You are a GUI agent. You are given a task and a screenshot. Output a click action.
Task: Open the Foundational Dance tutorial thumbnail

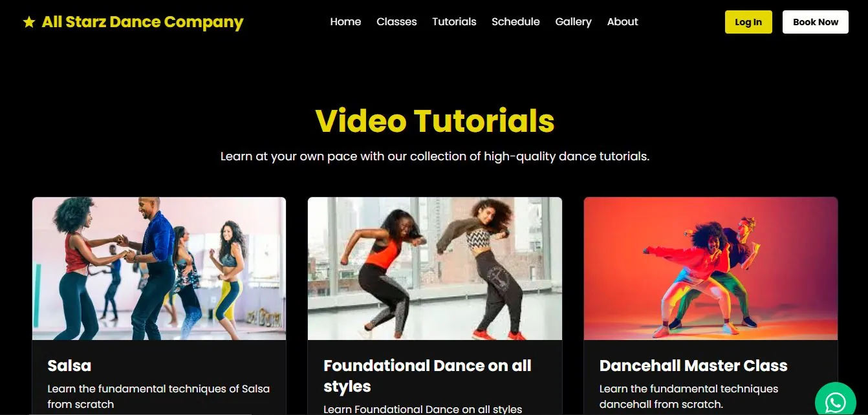point(435,268)
